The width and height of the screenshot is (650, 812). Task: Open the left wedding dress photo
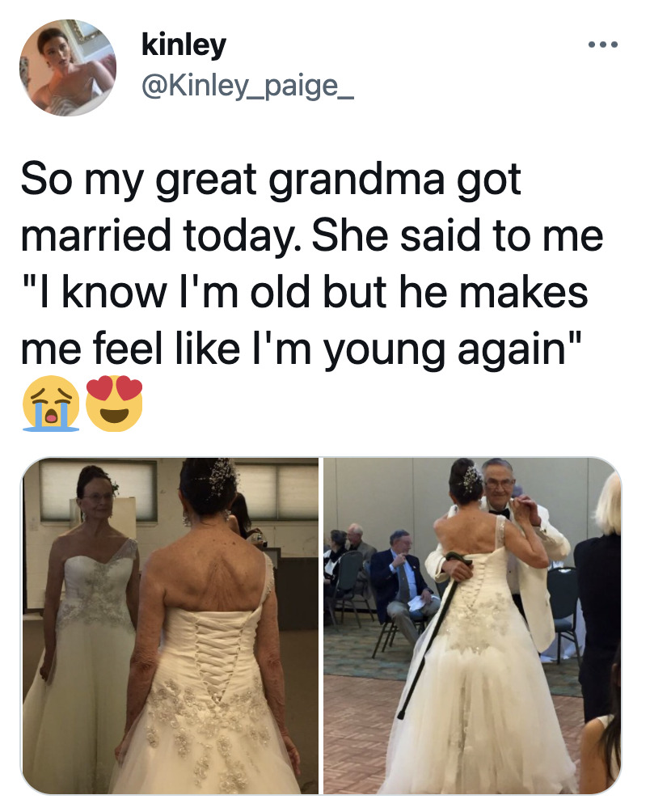point(170,625)
